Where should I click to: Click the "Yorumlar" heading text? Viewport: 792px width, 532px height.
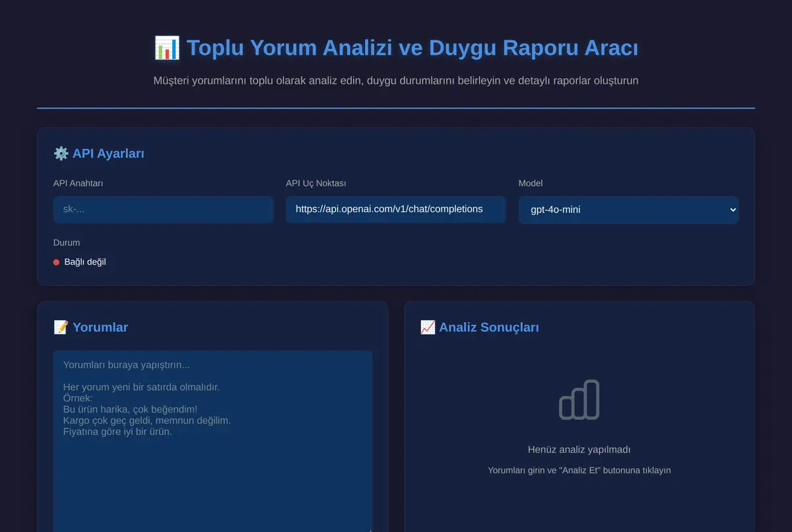coord(100,327)
